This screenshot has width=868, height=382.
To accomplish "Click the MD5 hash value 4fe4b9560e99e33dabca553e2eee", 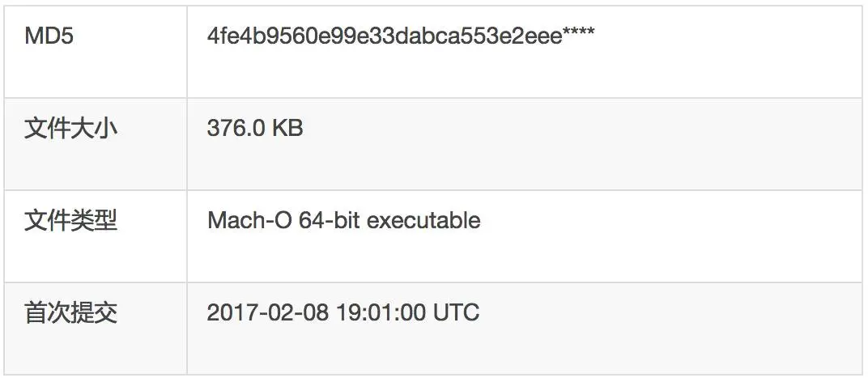I will pyautogui.click(x=385, y=36).
